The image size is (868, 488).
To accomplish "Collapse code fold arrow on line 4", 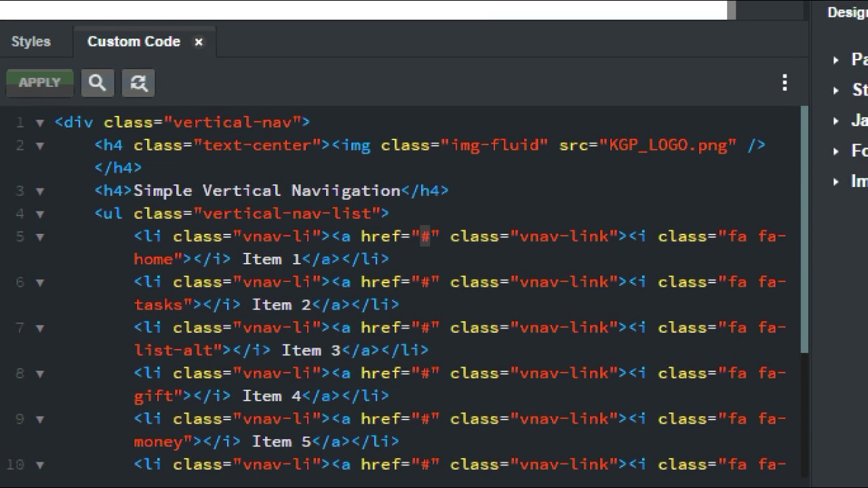I will [x=40, y=213].
